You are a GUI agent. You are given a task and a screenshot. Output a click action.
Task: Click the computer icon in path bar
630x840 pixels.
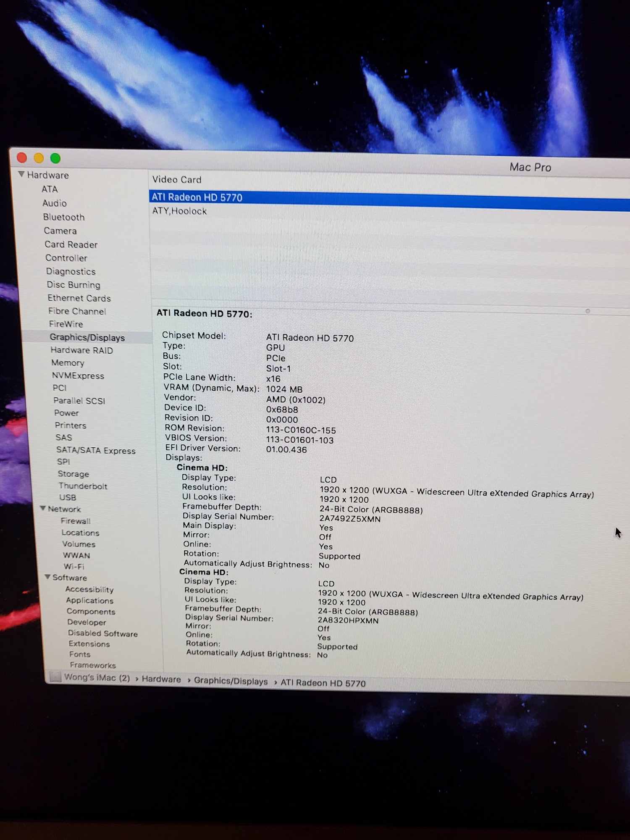[x=55, y=677]
